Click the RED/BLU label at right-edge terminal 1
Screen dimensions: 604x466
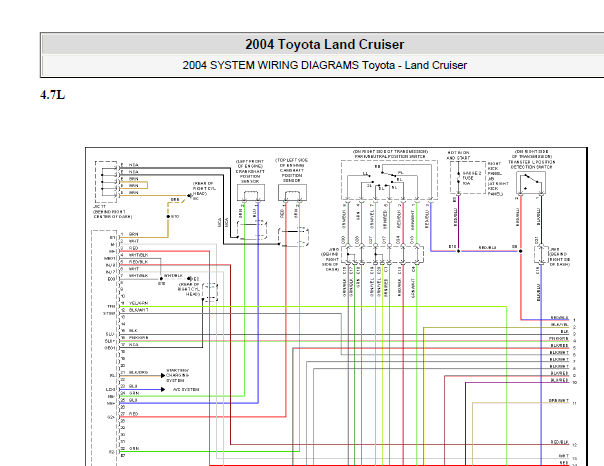[x=559, y=318]
